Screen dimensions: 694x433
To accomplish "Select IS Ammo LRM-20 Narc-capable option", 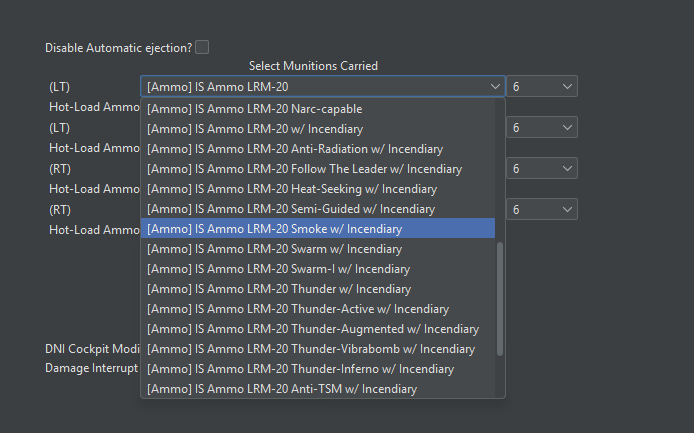I will 254,109.
